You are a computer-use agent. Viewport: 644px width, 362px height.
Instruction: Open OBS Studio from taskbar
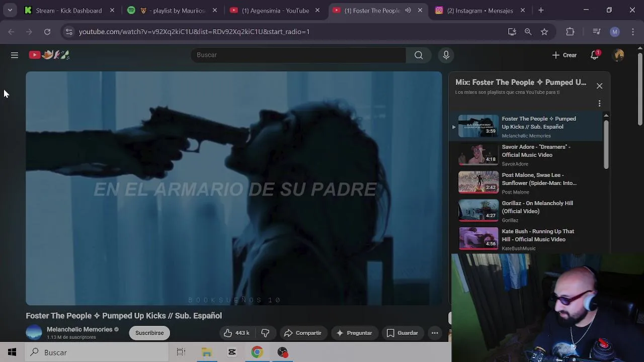(283, 352)
